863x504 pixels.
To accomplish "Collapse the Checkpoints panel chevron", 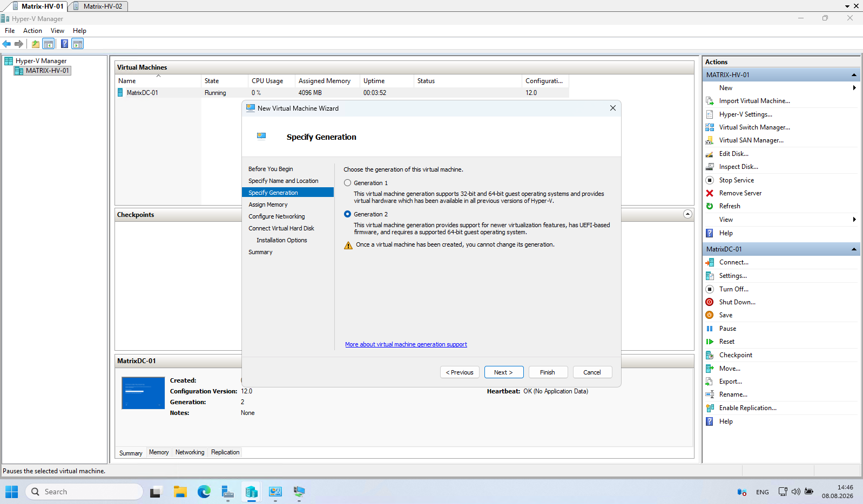I will click(687, 214).
